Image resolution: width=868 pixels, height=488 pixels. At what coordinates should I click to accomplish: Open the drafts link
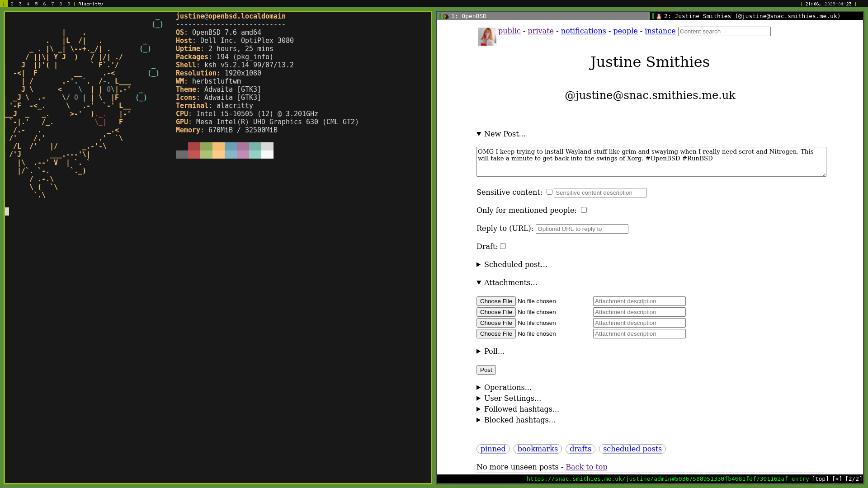580,449
